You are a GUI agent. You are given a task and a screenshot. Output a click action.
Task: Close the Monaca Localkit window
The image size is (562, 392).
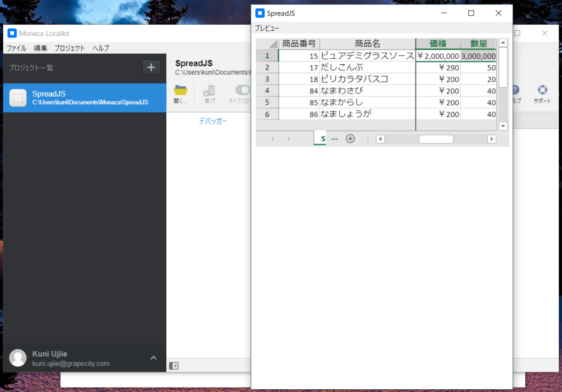point(544,33)
